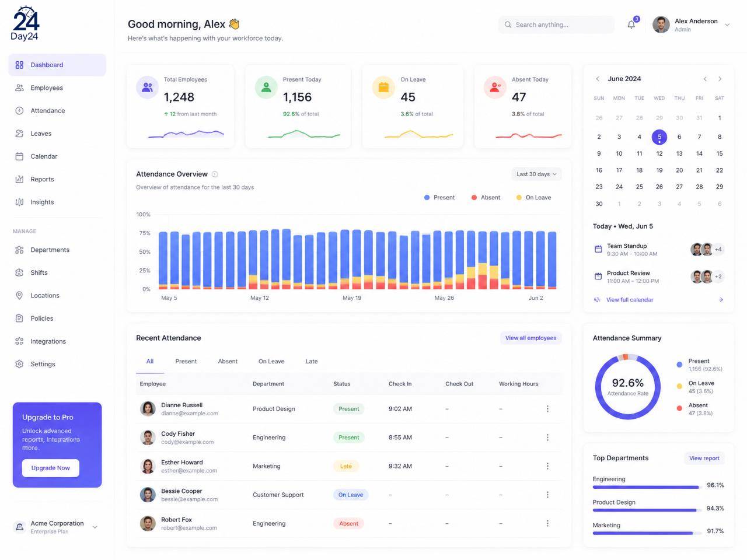Click the On Leave card icon
The height and width of the screenshot is (560, 747).
tap(383, 87)
